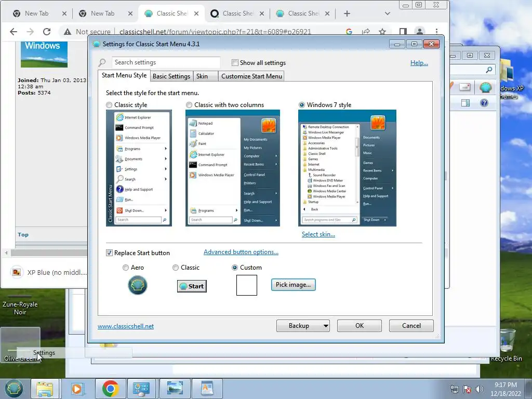Viewport: 532px width, 399px height.
Task: Launch the media player taskbar icon
Action: [x=77, y=389]
